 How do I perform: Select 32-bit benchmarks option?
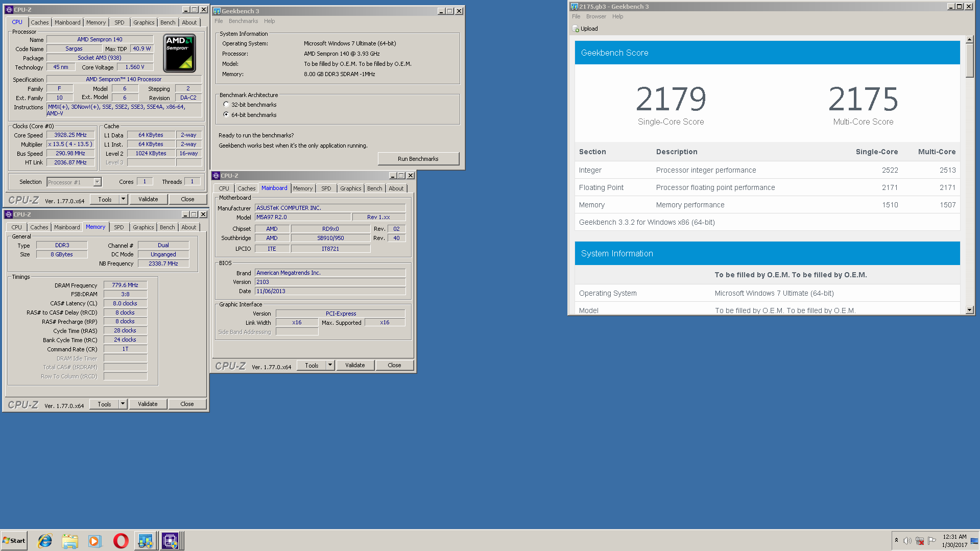click(x=226, y=105)
